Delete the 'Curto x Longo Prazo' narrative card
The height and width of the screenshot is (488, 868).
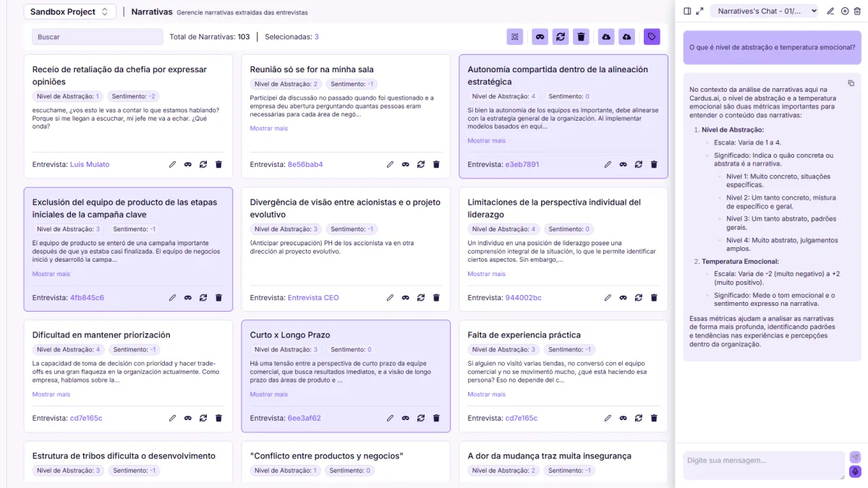436,418
